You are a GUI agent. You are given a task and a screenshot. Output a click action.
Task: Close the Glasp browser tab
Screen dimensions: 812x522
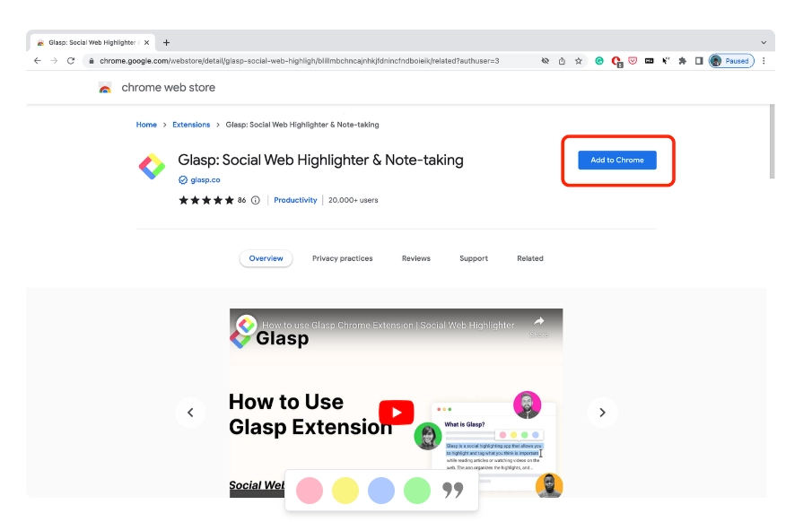[146, 42]
